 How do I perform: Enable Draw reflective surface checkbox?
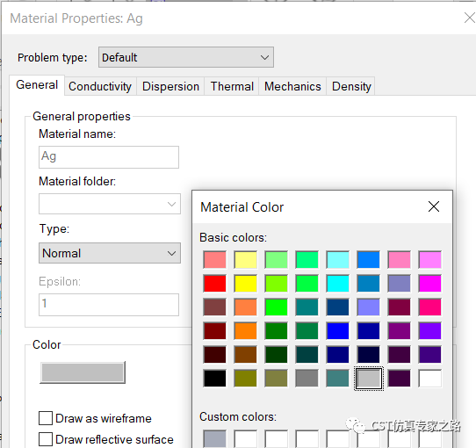point(46,439)
